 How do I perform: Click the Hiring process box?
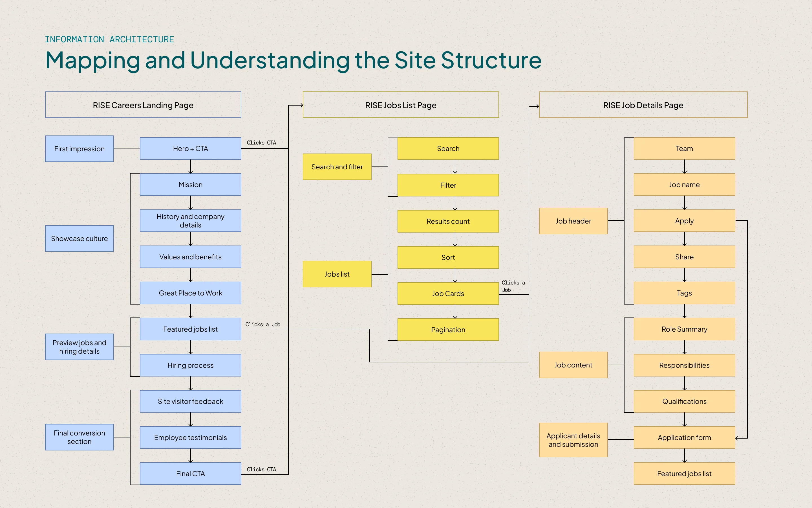(191, 365)
